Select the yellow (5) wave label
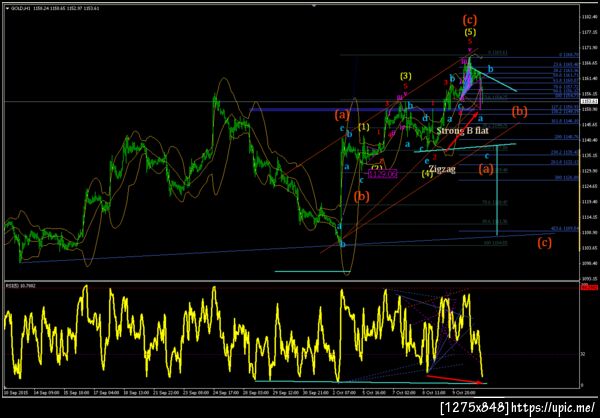The image size is (600, 418). [470, 33]
